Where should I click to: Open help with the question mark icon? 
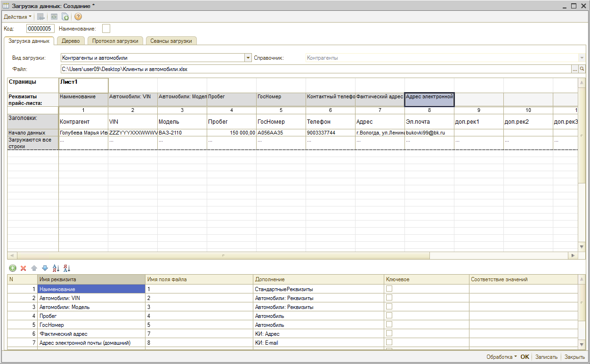[x=78, y=16]
